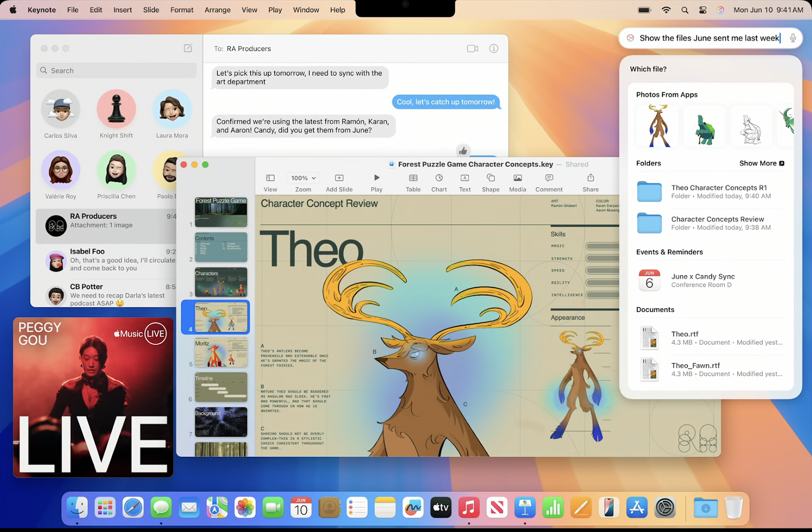Start a FaceTime call with RA Producers
Viewport: 812px width, 532px height.
click(472, 48)
